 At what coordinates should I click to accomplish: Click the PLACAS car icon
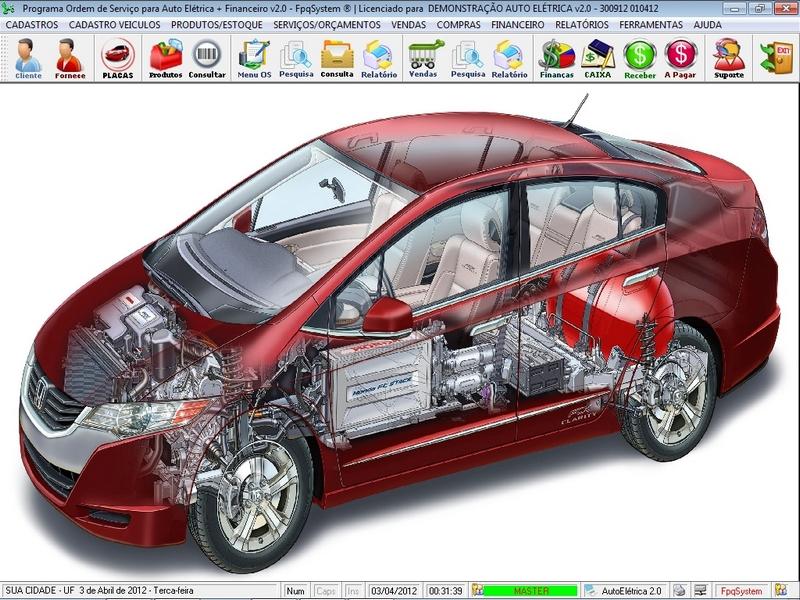118,58
